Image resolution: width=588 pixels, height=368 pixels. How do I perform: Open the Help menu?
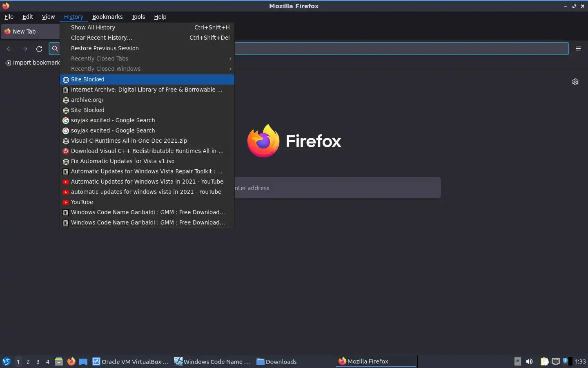coord(160,17)
